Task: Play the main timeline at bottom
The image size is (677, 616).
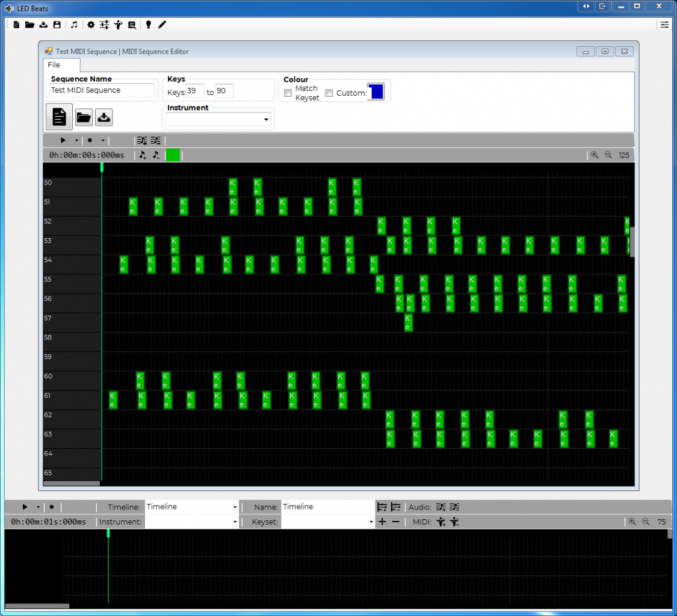Action: 25,507
